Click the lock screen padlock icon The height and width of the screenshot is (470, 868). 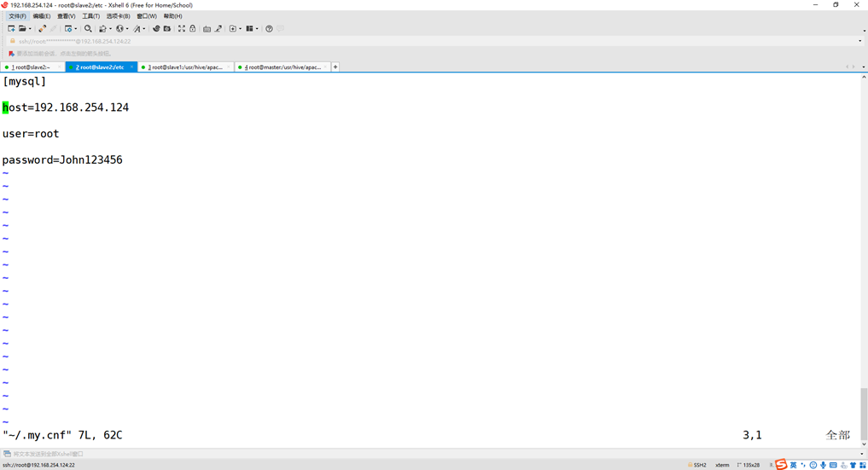tap(193, 29)
